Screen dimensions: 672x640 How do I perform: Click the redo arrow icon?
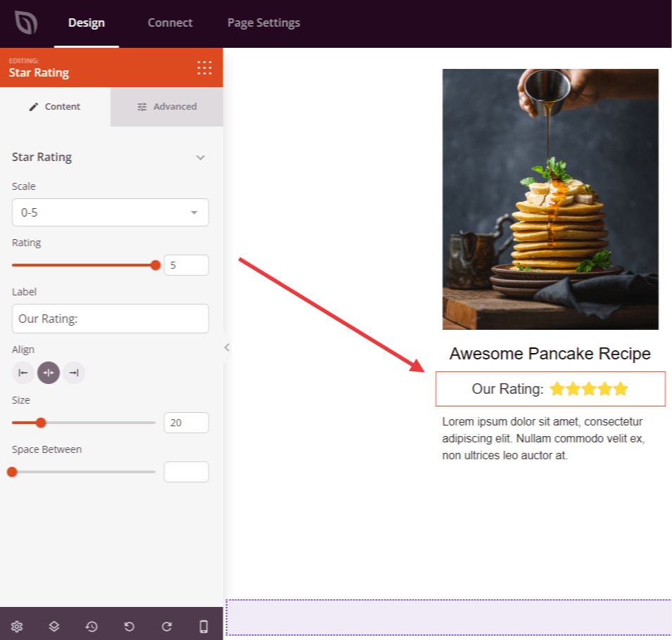(166, 626)
